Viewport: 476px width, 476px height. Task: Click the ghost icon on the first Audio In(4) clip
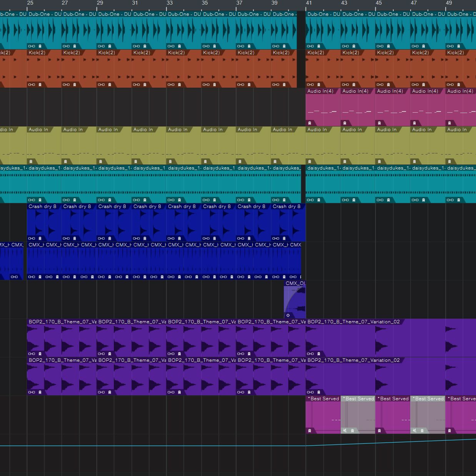point(310,123)
